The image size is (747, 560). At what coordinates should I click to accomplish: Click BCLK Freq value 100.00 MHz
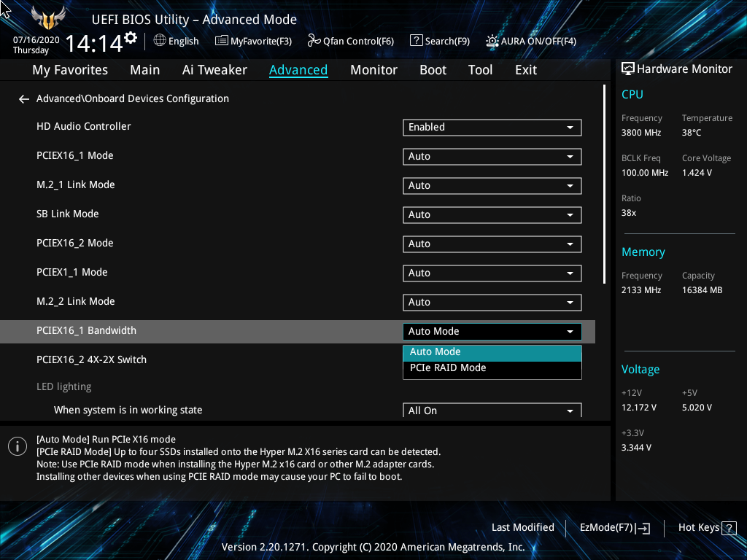[645, 173]
